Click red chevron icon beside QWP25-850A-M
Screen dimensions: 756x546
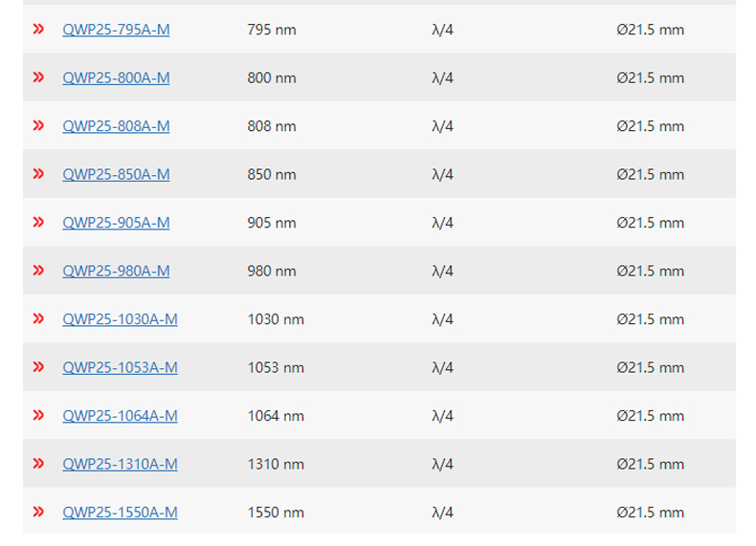(x=38, y=174)
